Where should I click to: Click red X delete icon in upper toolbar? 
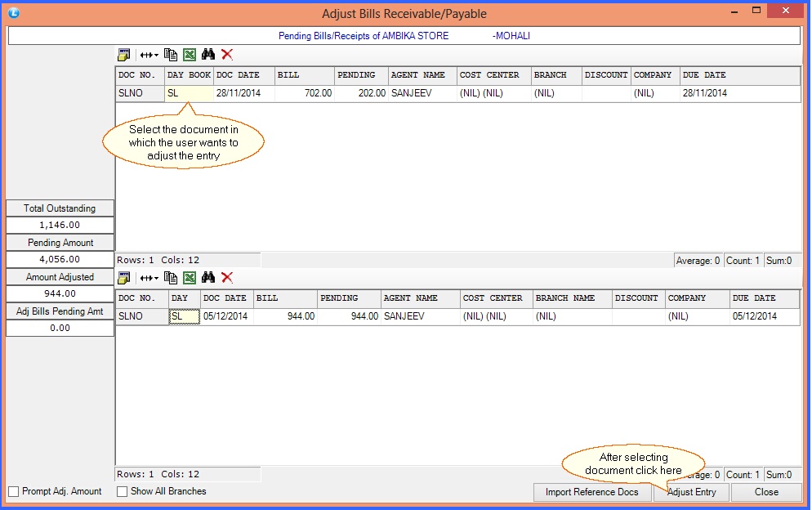tap(227, 54)
